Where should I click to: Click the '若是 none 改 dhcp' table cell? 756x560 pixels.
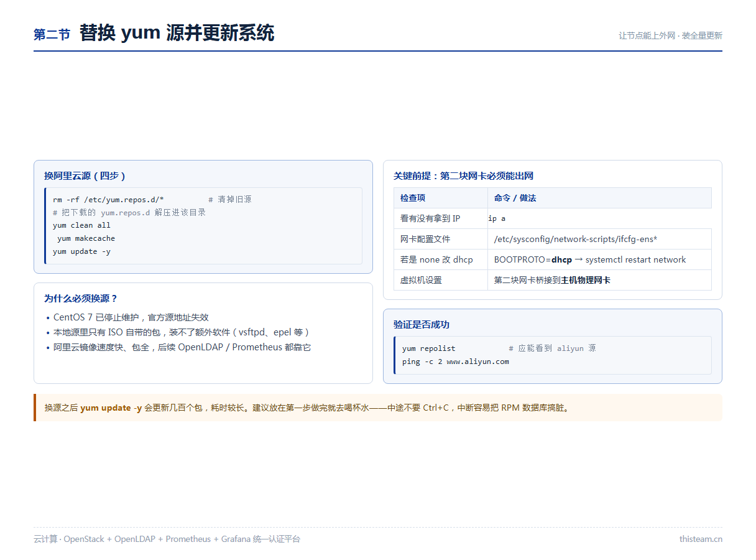(441, 259)
